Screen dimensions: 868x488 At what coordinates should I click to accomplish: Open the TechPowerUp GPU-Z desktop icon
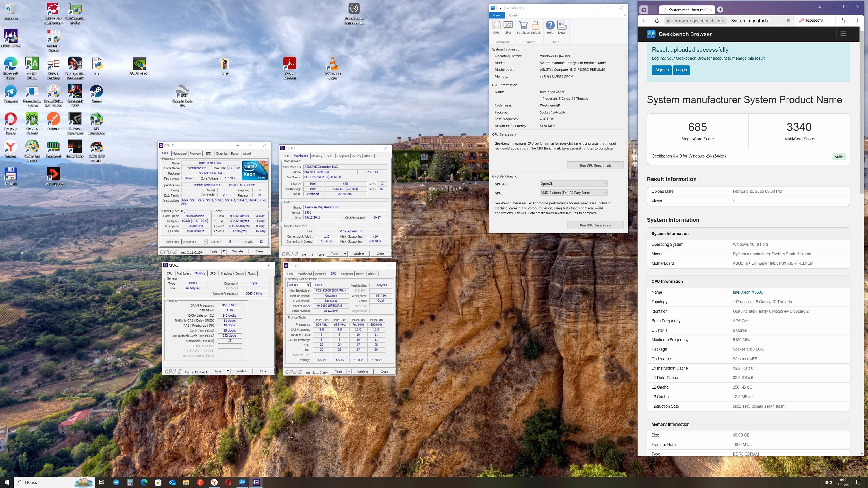click(x=75, y=14)
